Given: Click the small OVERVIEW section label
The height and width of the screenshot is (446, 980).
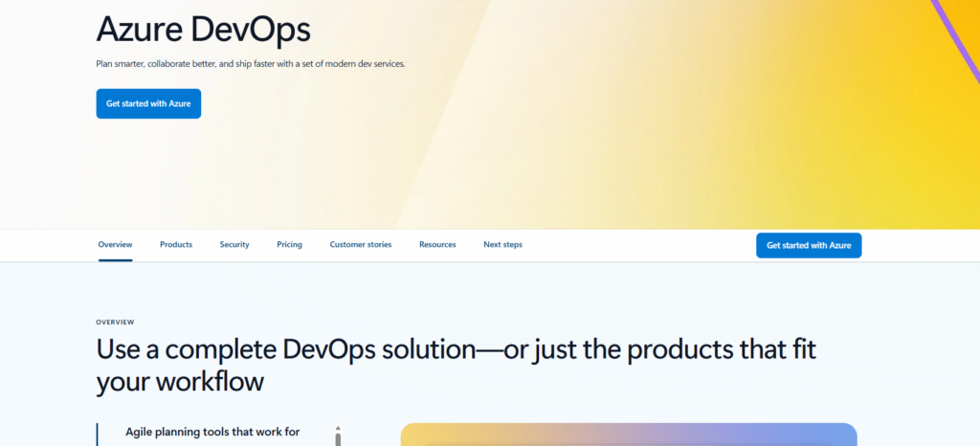Looking at the screenshot, I should point(115,323).
